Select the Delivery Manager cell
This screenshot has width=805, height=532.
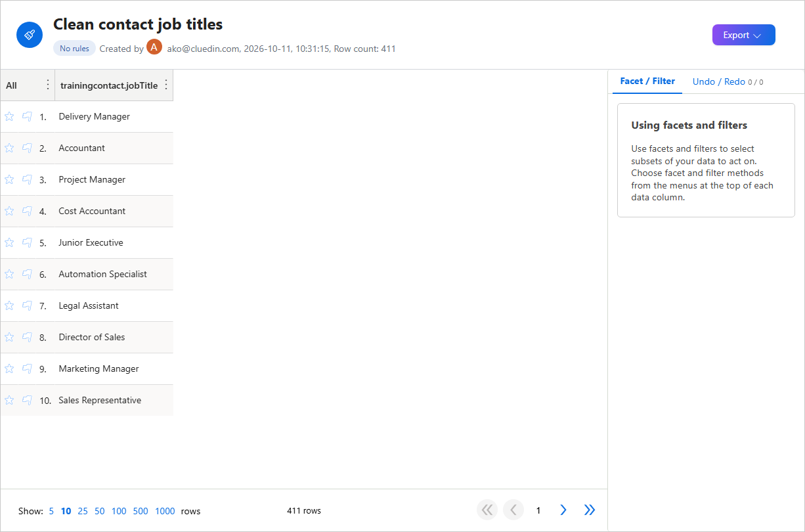tap(114, 116)
